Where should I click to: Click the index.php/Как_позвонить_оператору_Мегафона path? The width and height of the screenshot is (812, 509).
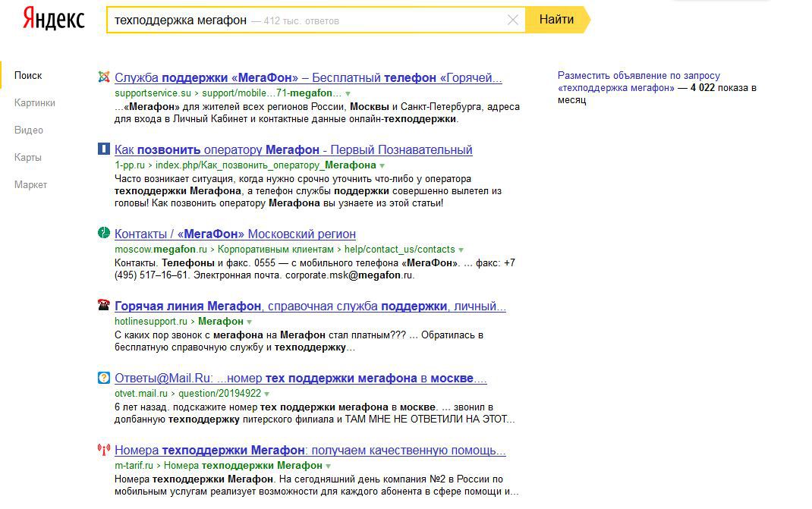pos(266,165)
